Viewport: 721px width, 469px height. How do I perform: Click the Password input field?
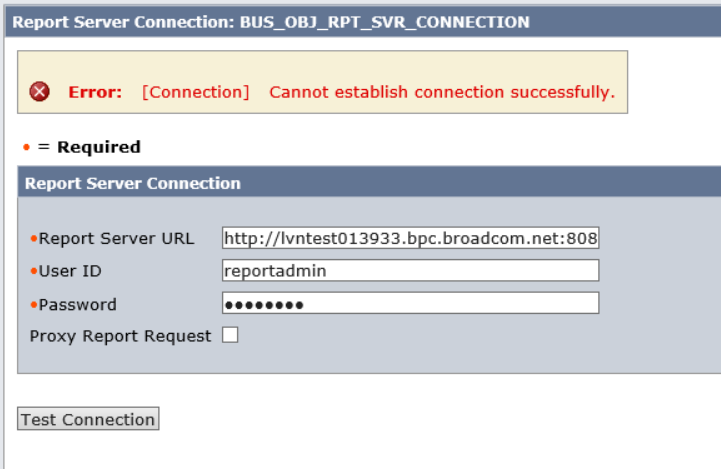point(410,304)
